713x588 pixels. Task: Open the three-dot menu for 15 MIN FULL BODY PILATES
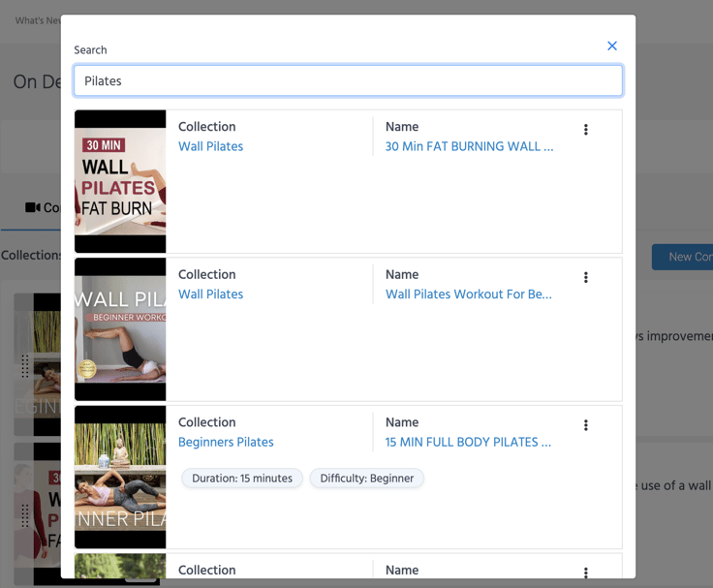click(586, 425)
